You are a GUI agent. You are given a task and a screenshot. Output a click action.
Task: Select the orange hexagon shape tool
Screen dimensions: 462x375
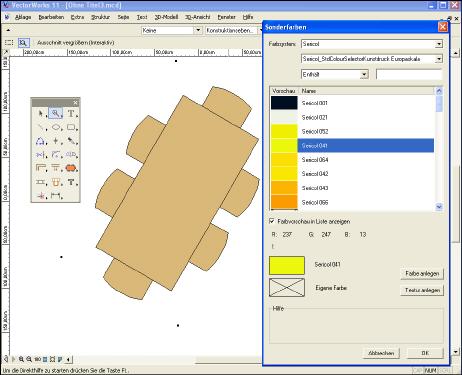click(71, 168)
